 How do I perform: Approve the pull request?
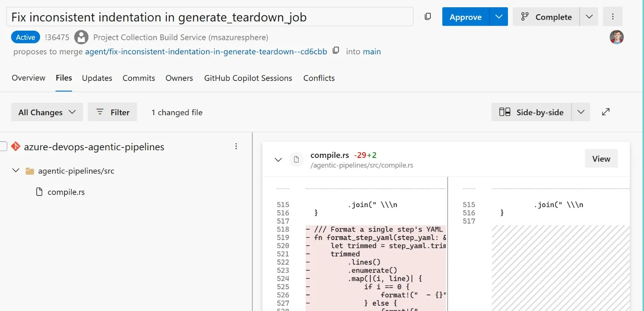pos(466,17)
